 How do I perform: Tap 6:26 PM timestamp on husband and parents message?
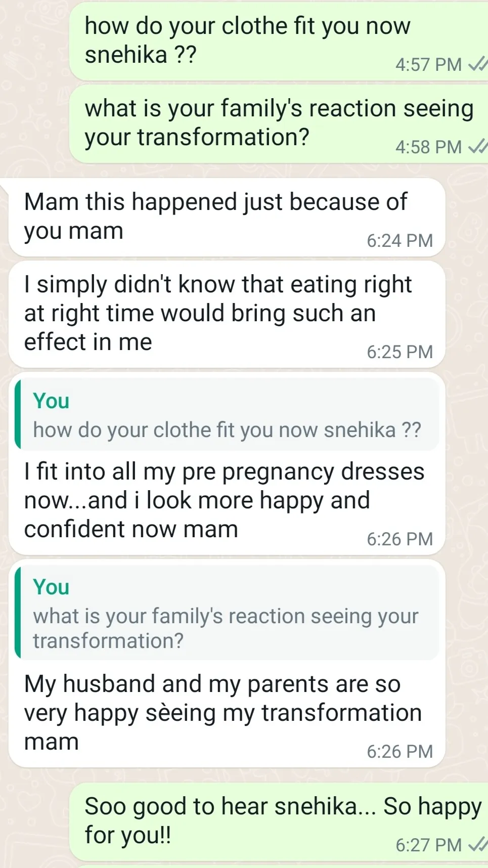click(x=400, y=752)
